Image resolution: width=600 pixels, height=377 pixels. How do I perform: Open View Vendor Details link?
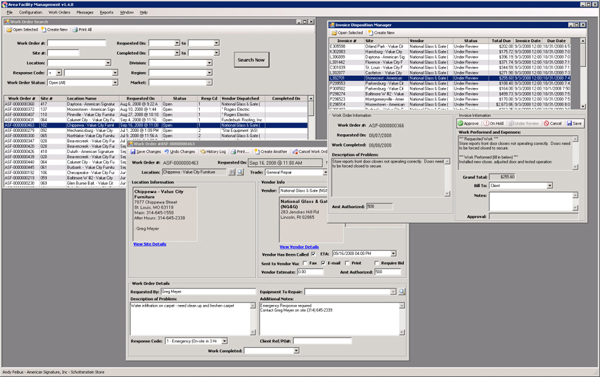299,247
